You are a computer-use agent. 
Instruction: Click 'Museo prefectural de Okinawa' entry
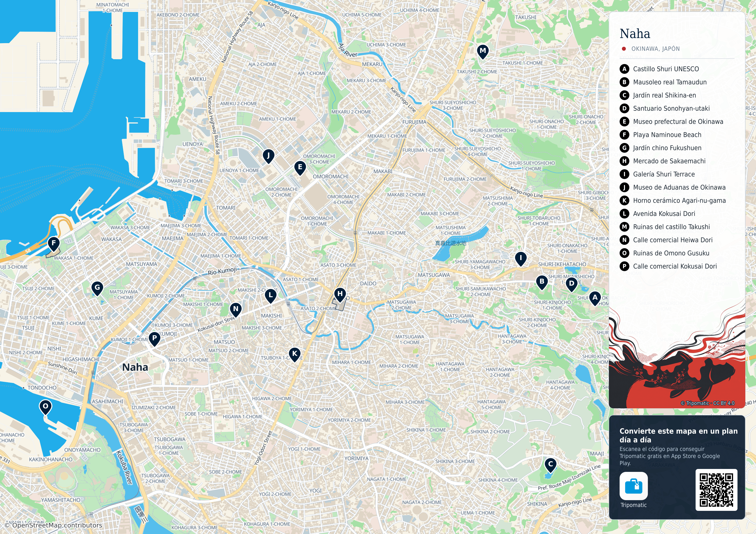[x=671, y=122]
